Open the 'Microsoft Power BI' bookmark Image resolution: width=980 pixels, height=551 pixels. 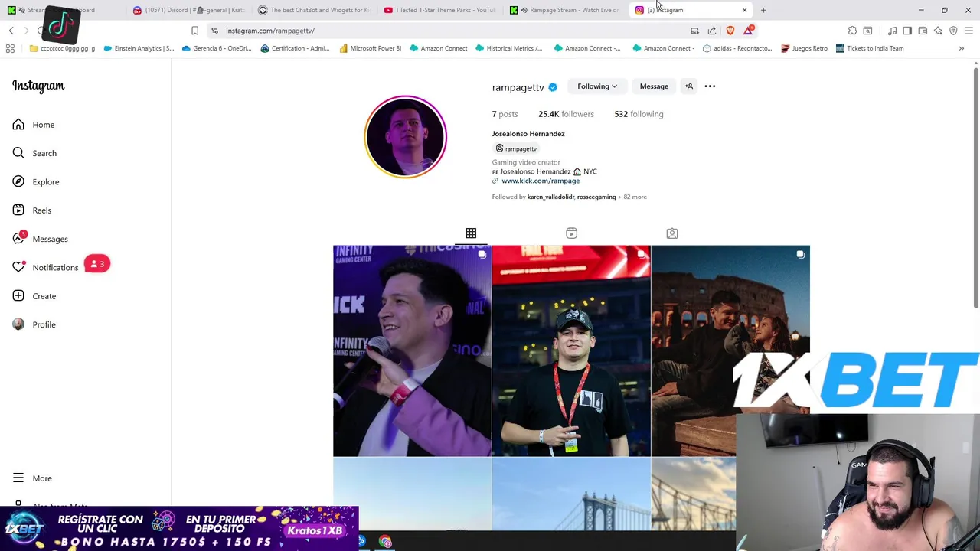(370, 48)
